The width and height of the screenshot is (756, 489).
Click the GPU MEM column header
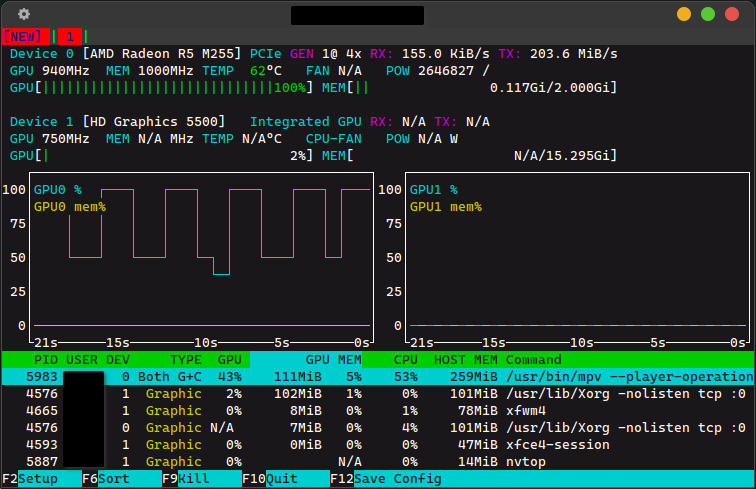(334, 359)
